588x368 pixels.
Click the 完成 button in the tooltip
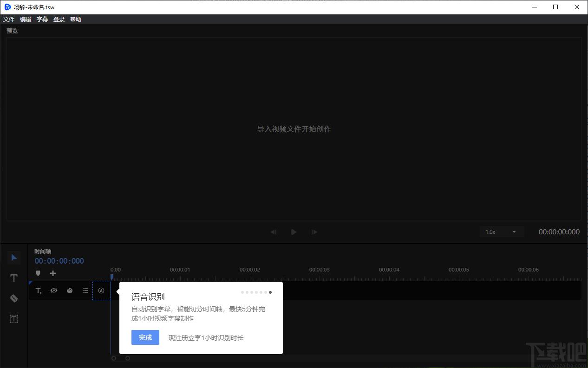(x=145, y=337)
